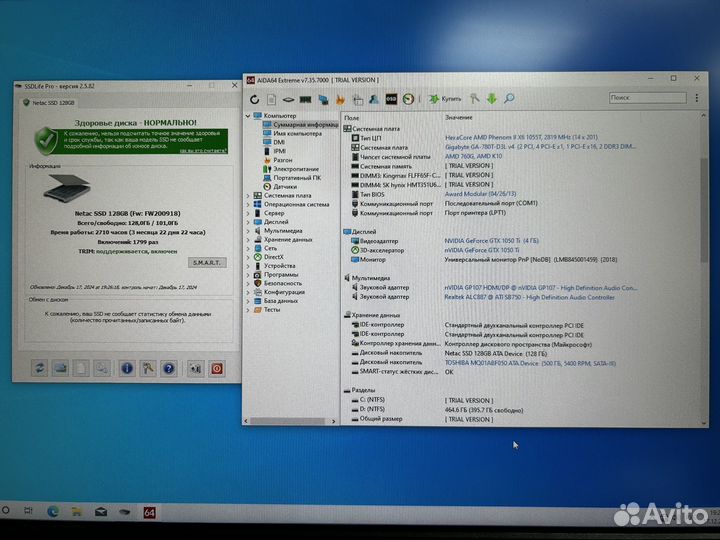Viewport: 720px width, 540px height.
Task: Click the magnifier search icon in AIDA64 toolbar
Action: [508, 98]
